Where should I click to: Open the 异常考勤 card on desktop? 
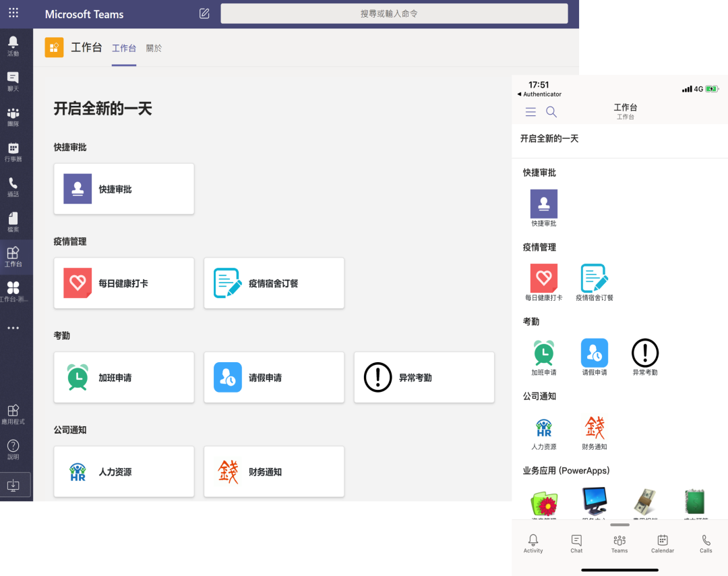coord(424,377)
